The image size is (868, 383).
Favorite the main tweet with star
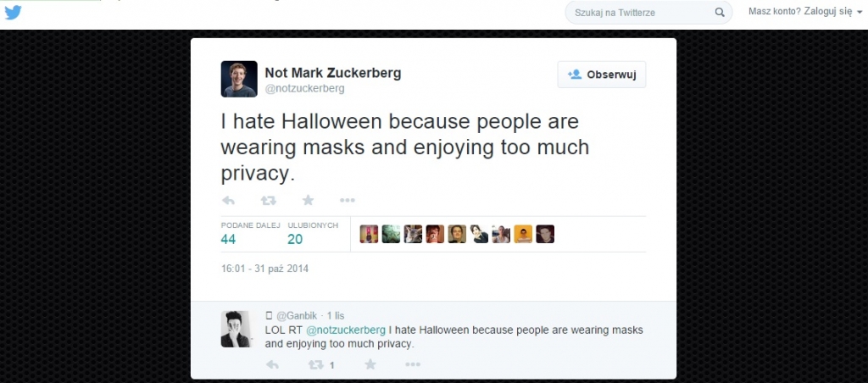308,201
